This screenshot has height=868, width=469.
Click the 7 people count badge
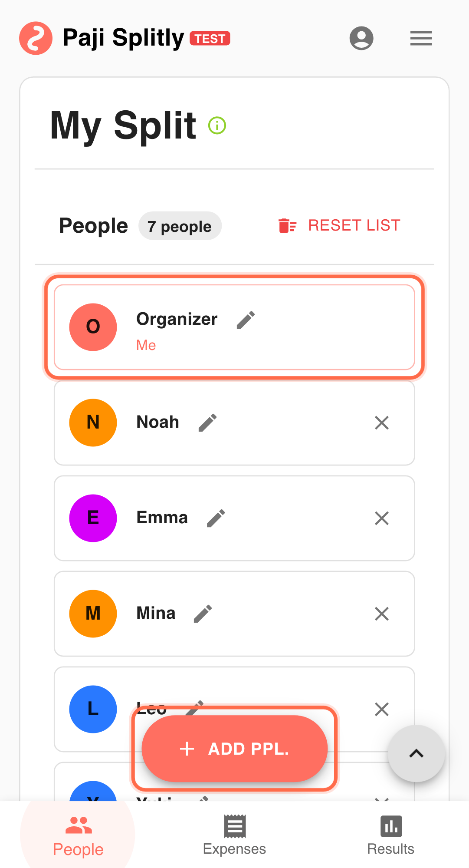click(x=180, y=226)
